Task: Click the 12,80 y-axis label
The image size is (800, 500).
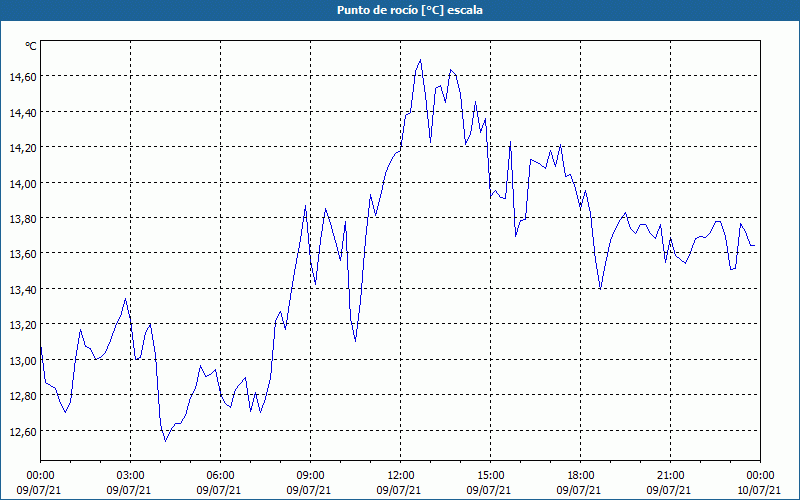Action: click(23, 395)
